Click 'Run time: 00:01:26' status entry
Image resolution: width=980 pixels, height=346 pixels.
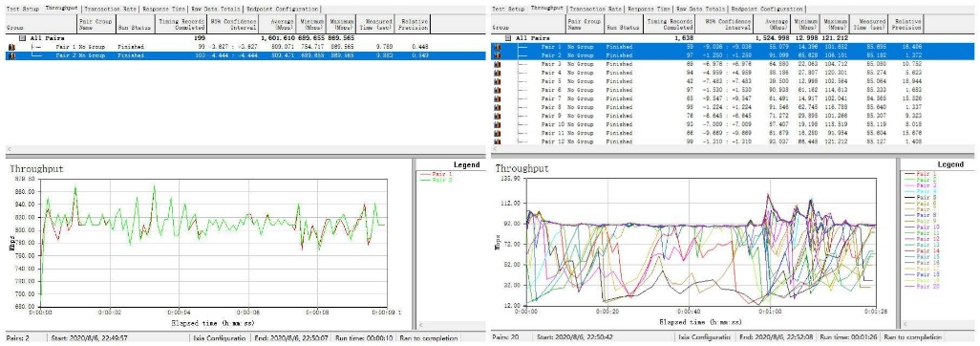click(x=849, y=338)
